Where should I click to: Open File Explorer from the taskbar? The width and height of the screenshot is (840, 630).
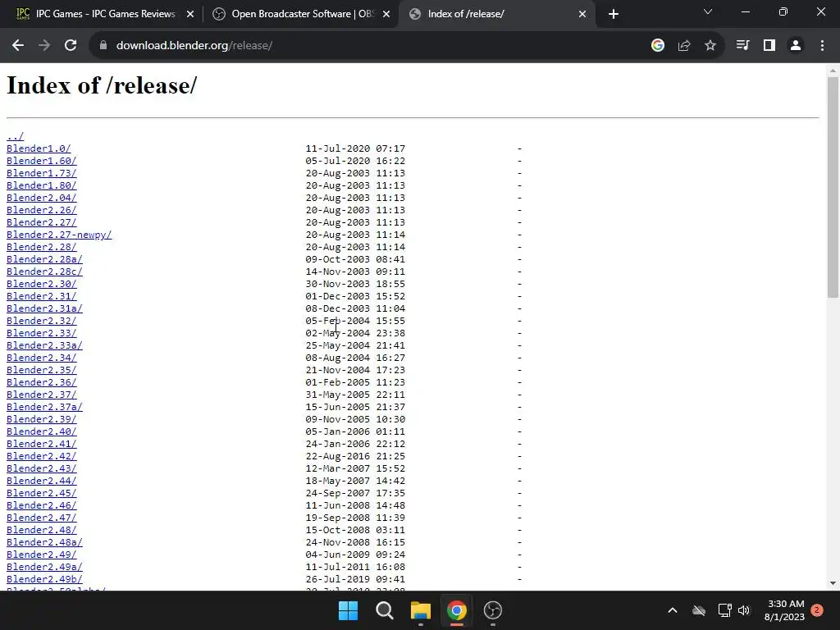[x=421, y=610]
